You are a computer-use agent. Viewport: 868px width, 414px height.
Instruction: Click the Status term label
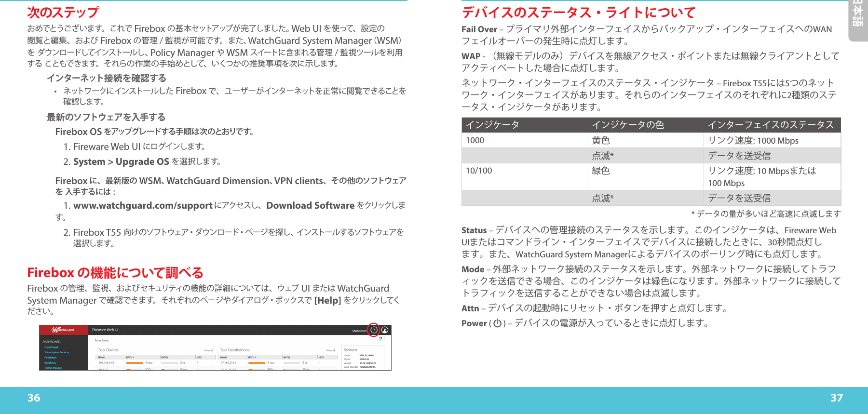[x=474, y=230]
